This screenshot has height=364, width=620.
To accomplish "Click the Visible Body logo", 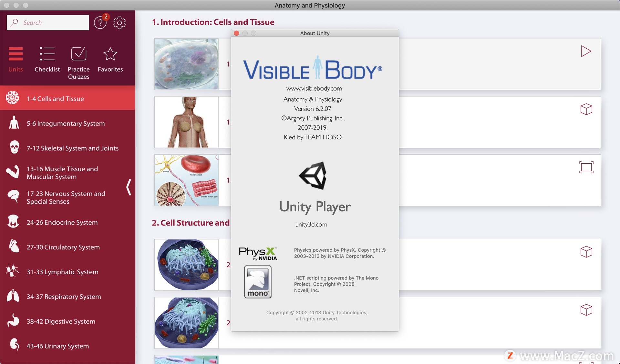I will point(313,68).
